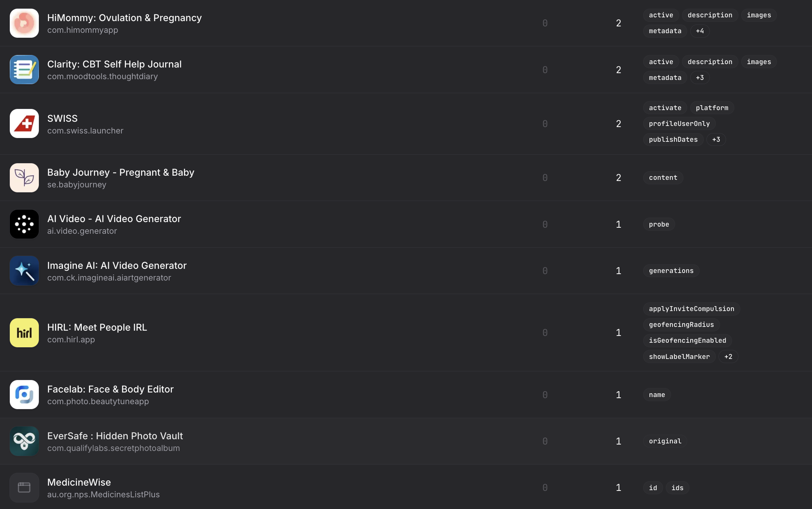Click the ids tag on MedicineWise
This screenshot has width=812, height=509.
coord(677,488)
